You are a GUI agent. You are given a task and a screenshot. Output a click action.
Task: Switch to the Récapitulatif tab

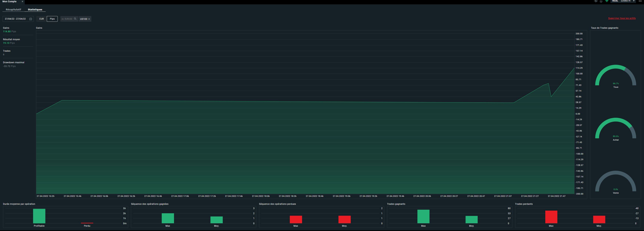tap(14, 9)
